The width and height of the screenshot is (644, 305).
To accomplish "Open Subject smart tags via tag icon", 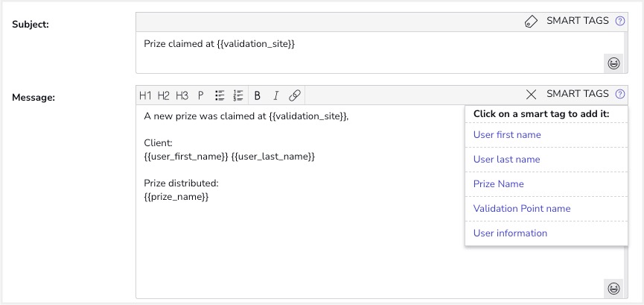I will point(531,22).
